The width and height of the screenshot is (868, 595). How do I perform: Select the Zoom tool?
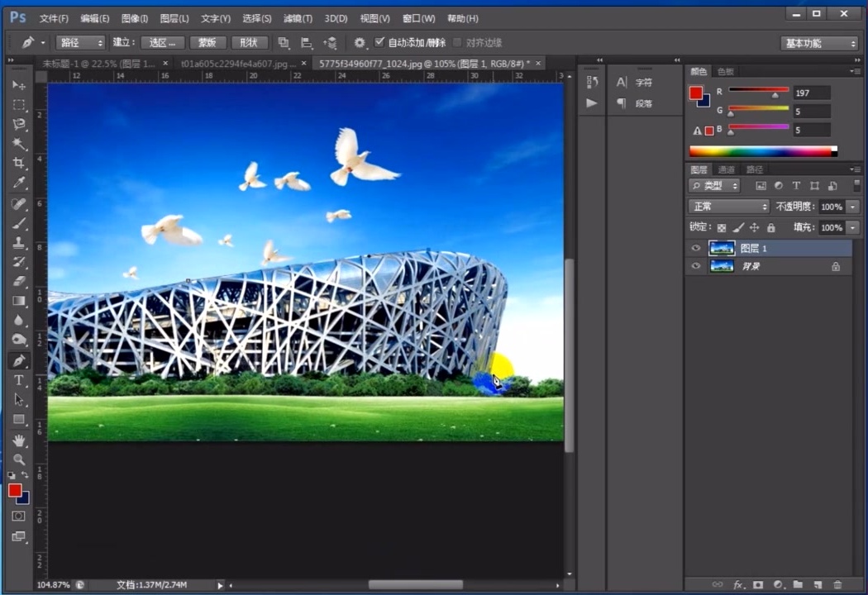point(19,459)
